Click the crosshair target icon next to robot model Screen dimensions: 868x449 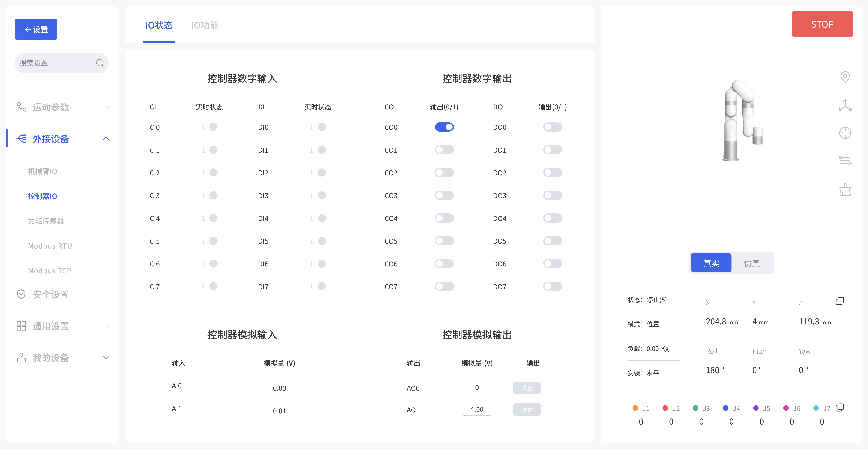click(x=845, y=133)
